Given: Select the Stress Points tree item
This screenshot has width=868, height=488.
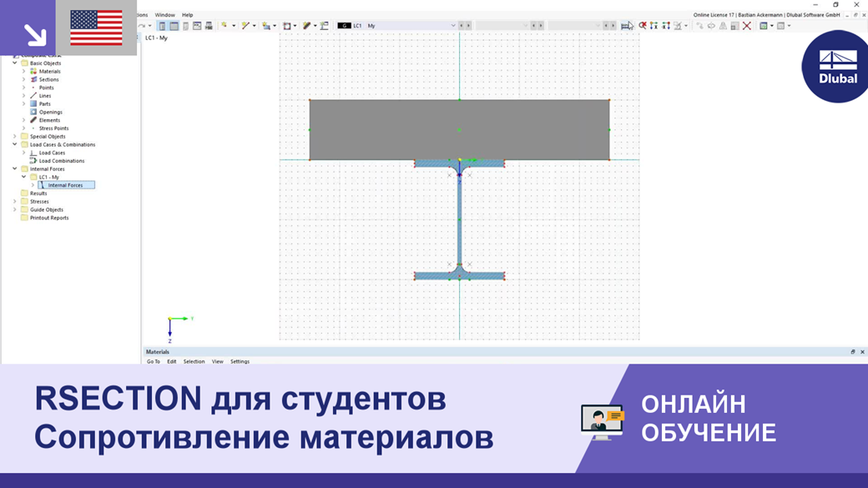Looking at the screenshot, I should pyautogui.click(x=53, y=128).
